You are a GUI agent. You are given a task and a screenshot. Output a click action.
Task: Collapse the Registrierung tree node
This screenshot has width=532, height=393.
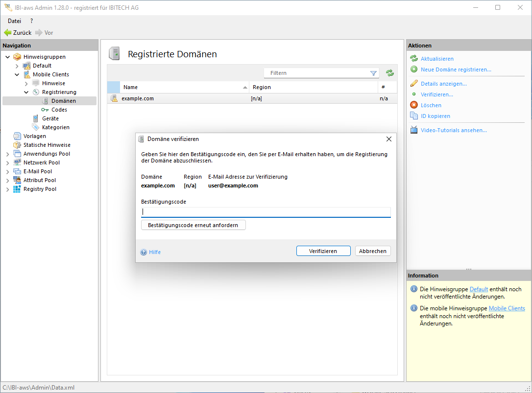tap(26, 92)
